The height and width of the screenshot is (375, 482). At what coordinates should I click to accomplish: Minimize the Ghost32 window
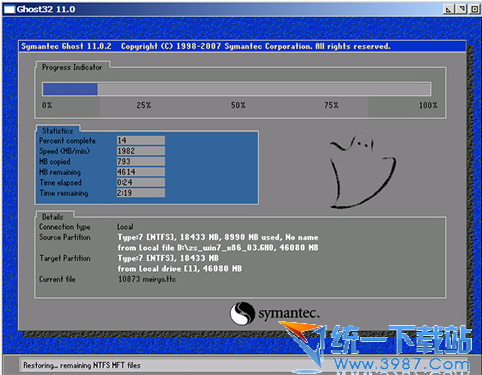point(449,9)
